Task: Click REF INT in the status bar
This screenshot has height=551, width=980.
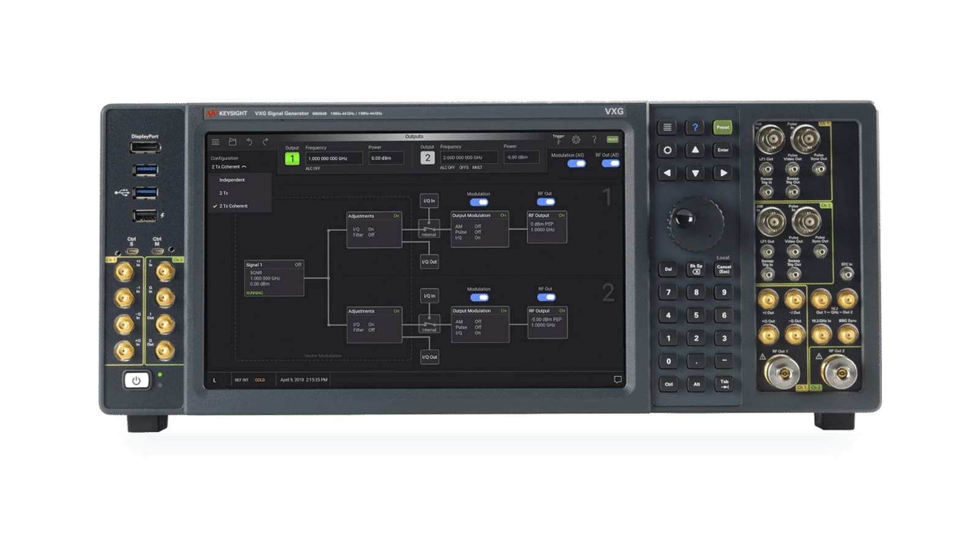Action: coord(242,380)
